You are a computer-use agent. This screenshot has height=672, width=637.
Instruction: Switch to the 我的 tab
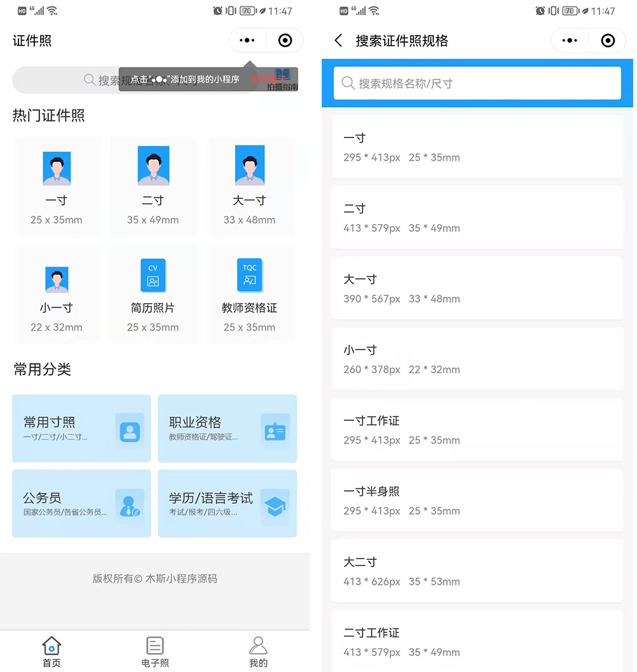tap(258, 651)
